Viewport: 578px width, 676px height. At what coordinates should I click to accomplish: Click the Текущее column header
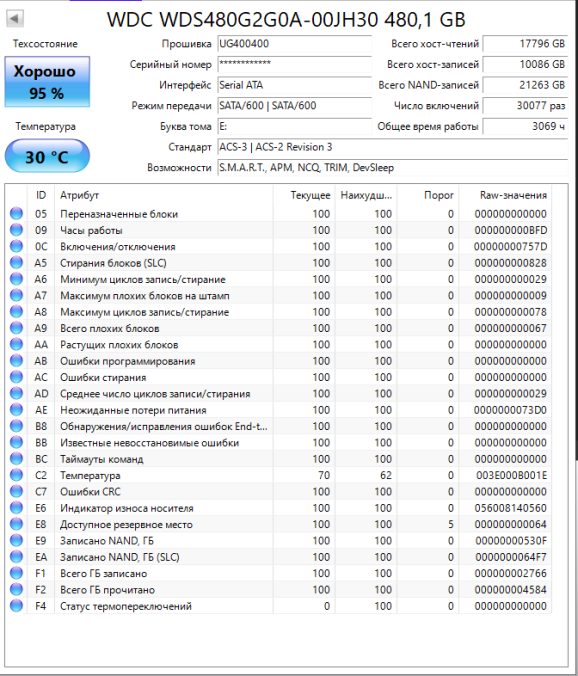(304, 195)
